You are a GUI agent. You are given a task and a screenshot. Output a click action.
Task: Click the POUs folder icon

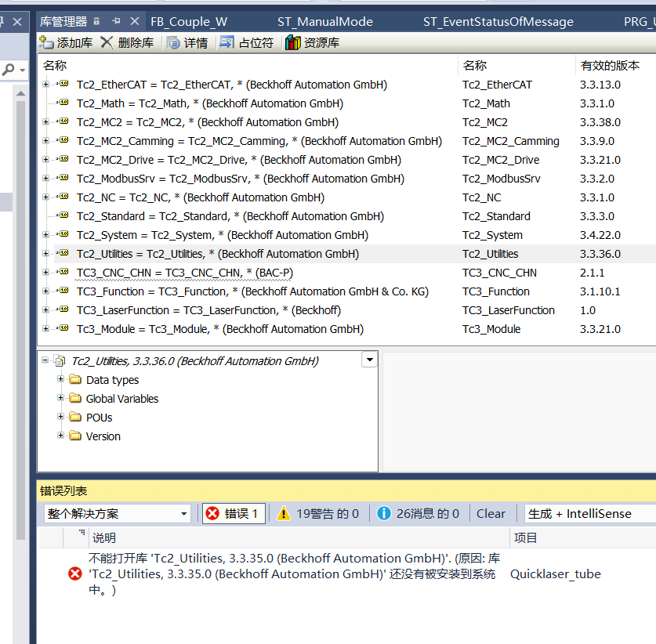(75, 417)
